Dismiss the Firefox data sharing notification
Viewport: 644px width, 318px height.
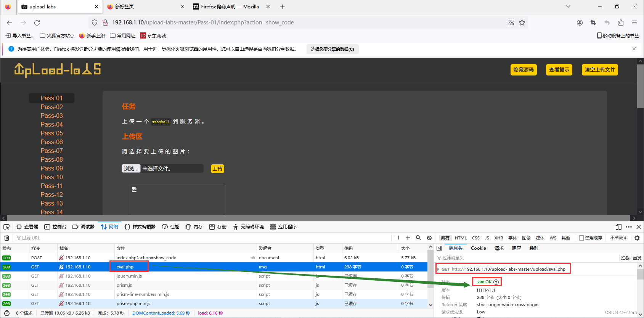coord(634,49)
